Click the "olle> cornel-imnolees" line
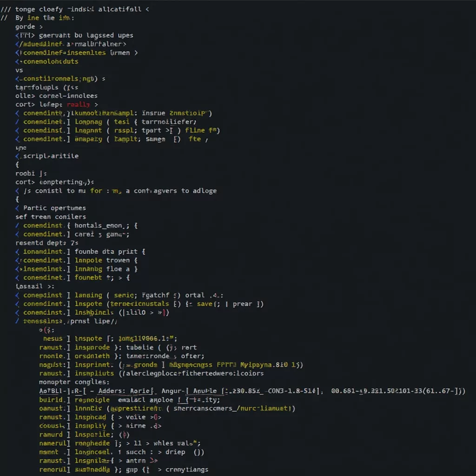476x476 pixels. [x=56, y=96]
